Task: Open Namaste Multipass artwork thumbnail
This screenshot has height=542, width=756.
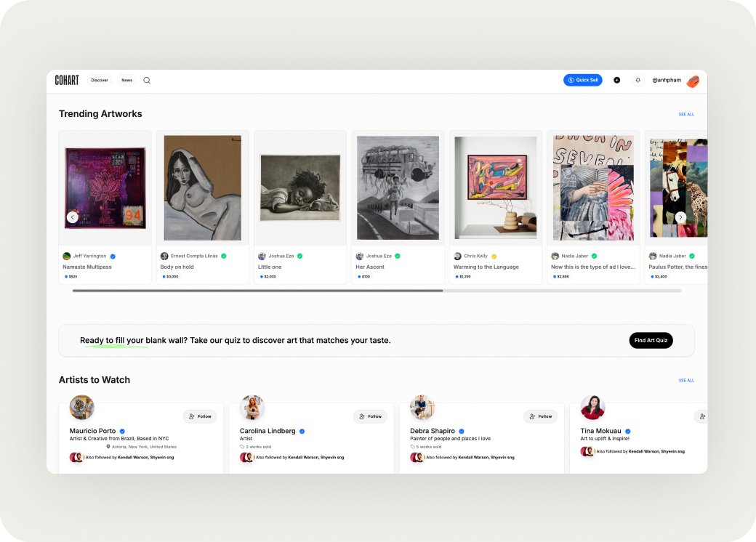Action: [105, 188]
